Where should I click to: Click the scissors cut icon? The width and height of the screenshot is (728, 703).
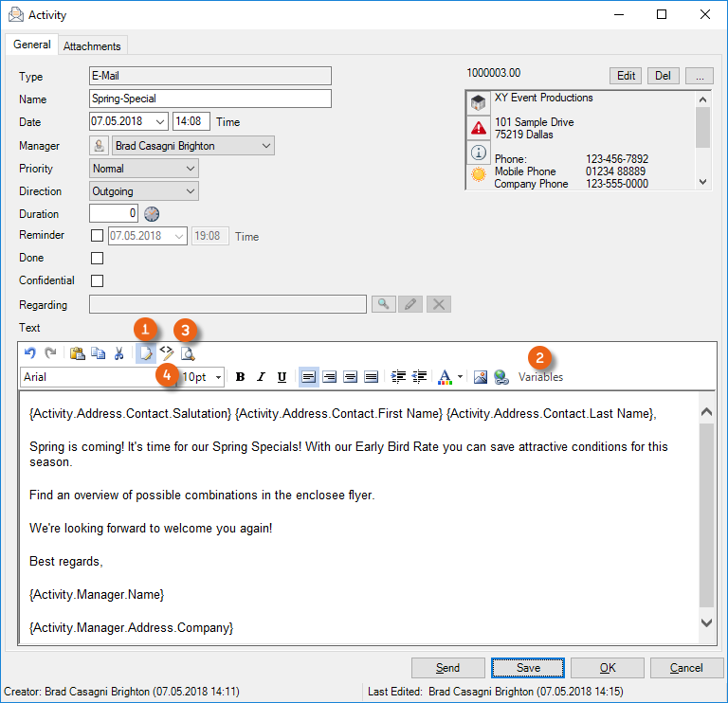click(119, 353)
